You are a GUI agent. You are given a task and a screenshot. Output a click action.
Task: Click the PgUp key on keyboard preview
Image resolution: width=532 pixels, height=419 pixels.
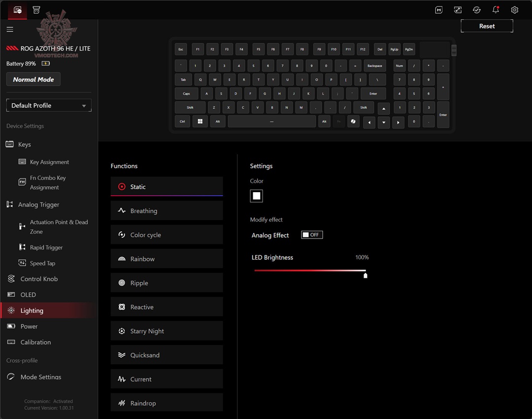[394, 49]
